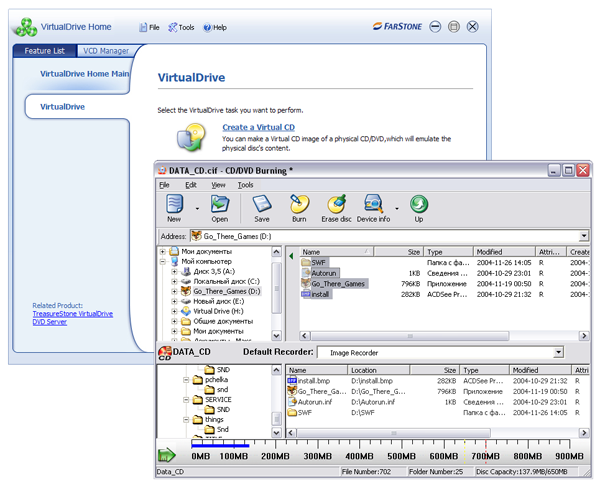Sort the upper file list by Modified column

click(x=504, y=252)
